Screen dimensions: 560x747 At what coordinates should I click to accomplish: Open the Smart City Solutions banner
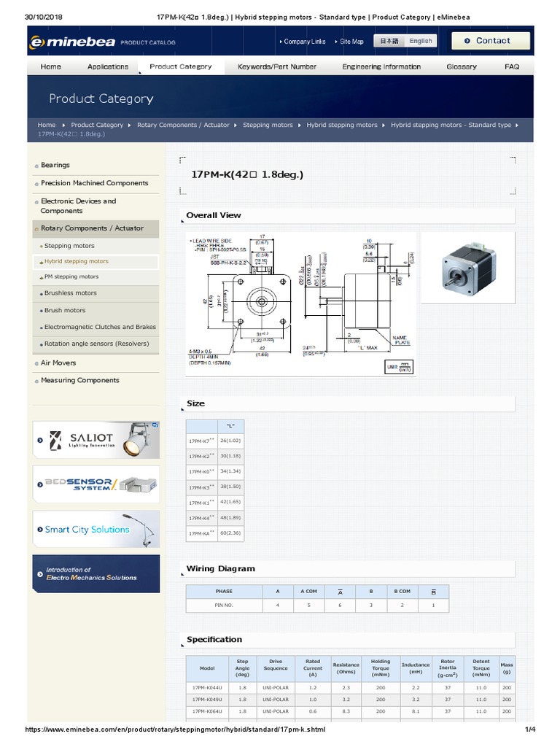pyautogui.click(x=96, y=529)
